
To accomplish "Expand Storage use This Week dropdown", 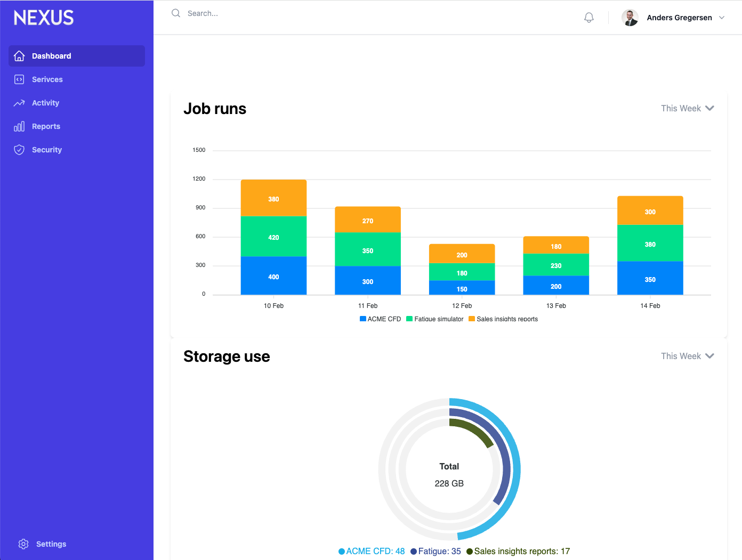I will pos(687,356).
